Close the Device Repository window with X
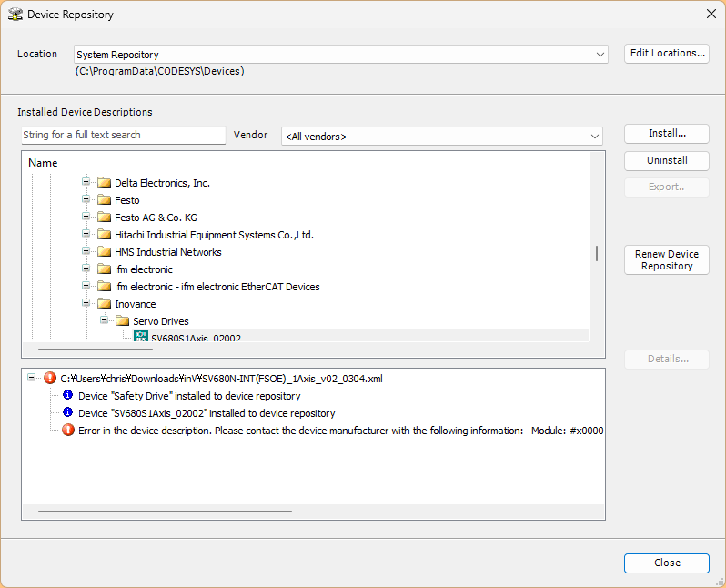 (711, 14)
